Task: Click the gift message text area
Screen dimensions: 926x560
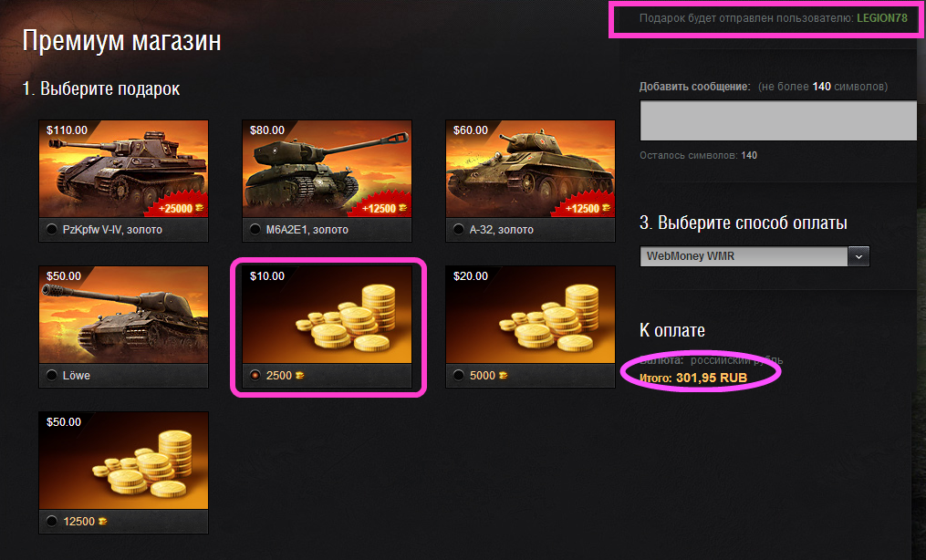Action: [778, 120]
